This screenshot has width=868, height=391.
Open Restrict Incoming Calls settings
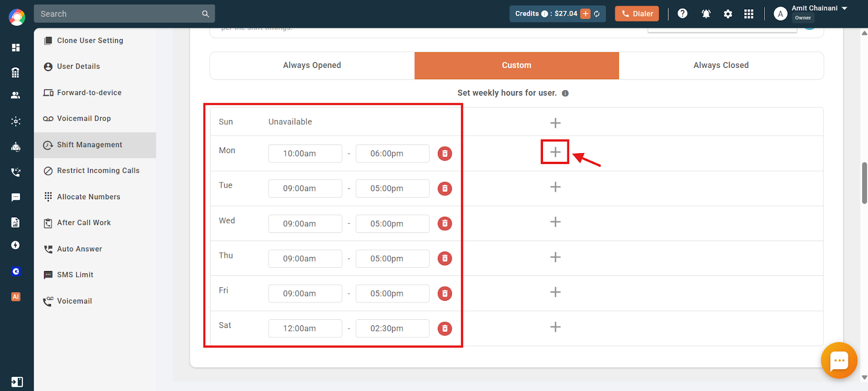tap(95, 171)
